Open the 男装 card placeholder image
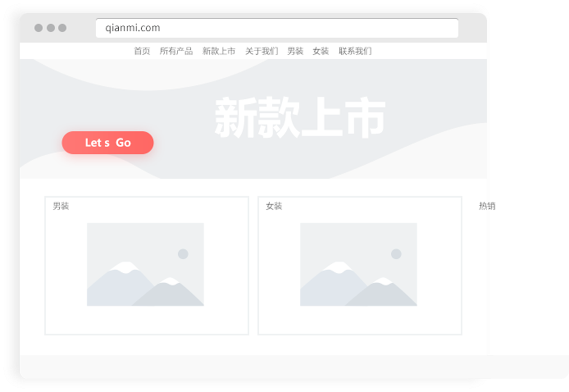This screenshot has width=569, height=392. click(145, 264)
